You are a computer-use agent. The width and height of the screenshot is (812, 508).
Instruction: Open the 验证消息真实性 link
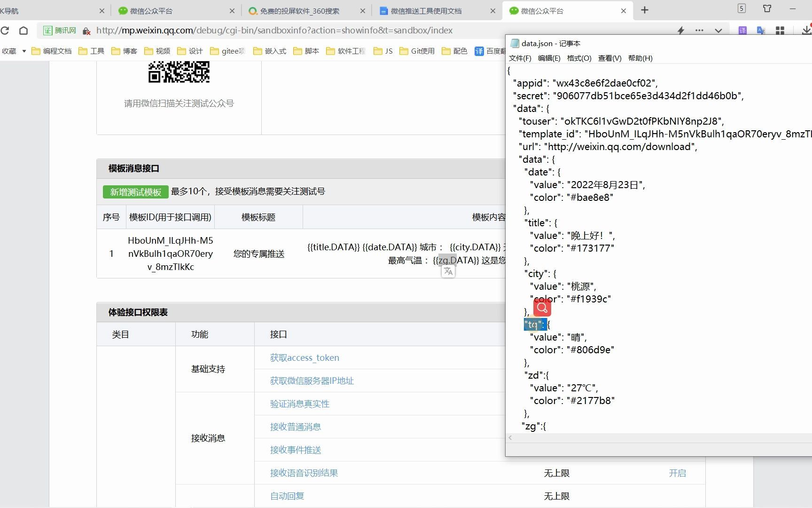300,404
